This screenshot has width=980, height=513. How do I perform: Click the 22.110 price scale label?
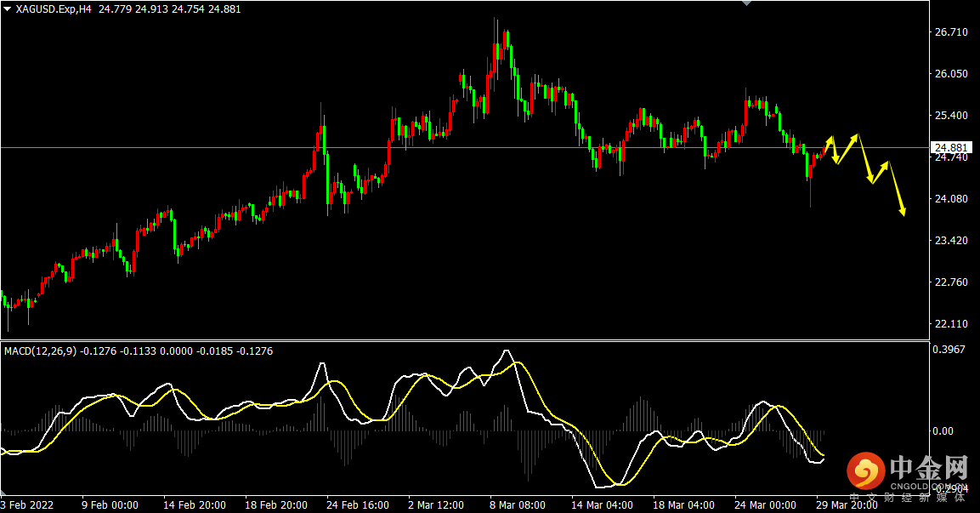[950, 323]
